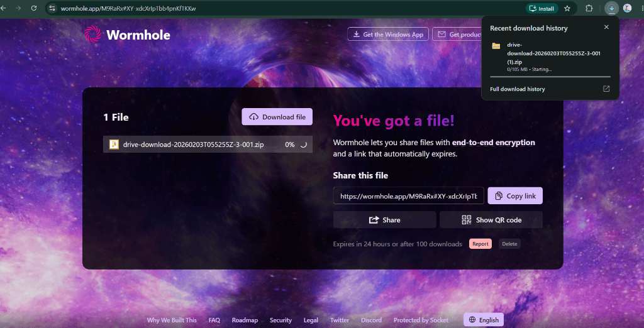Click the loading spinner beside 0%

303,145
